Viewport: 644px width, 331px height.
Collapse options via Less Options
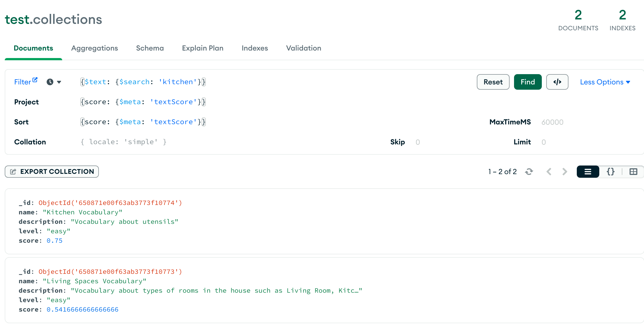(605, 82)
